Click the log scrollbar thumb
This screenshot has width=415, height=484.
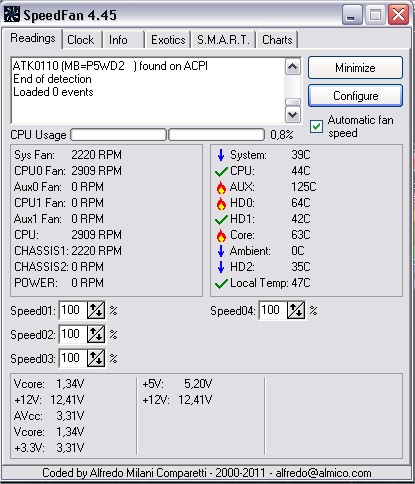[x=293, y=102]
